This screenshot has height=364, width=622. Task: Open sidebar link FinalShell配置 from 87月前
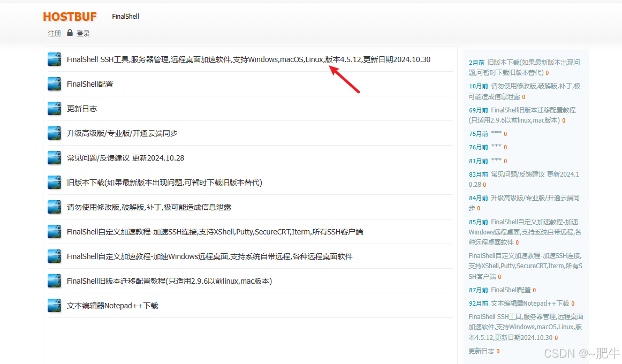pyautogui.click(x=511, y=290)
